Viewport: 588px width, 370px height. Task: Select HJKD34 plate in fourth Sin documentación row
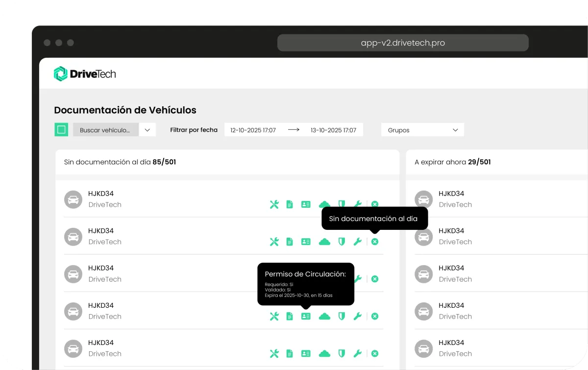[x=101, y=305]
